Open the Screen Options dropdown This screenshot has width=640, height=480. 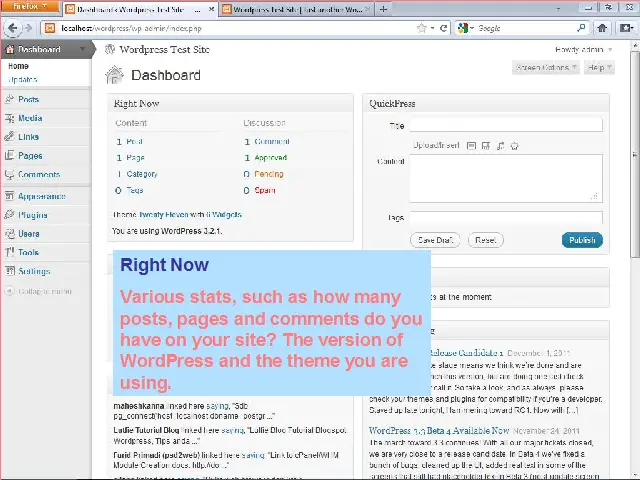pyautogui.click(x=545, y=67)
